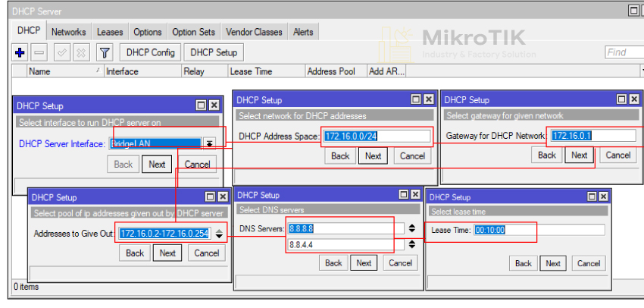This screenshot has width=644, height=308.
Task: Click up-down arrows beside 8.8.8.8
Action: coord(412,228)
